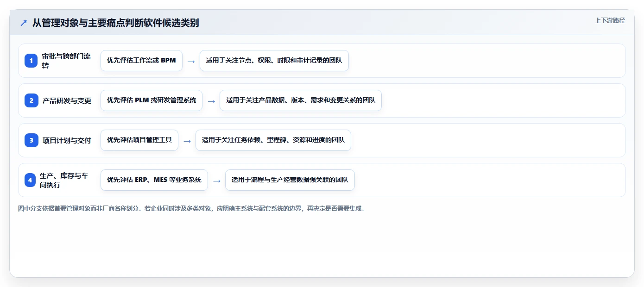Viewport: 644px width, 287px height.
Task: Click the 适用于关注任务依赖、里程碑、资源和进度的团队 box
Action: [273, 140]
